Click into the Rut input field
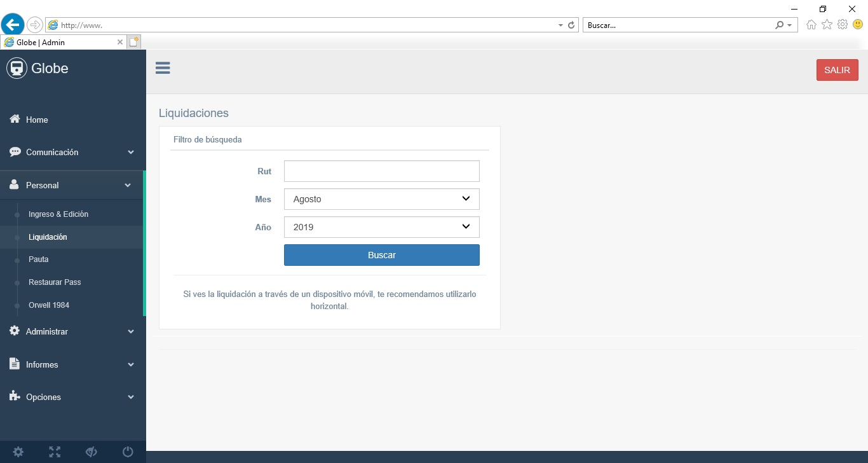868x463 pixels. tap(381, 171)
